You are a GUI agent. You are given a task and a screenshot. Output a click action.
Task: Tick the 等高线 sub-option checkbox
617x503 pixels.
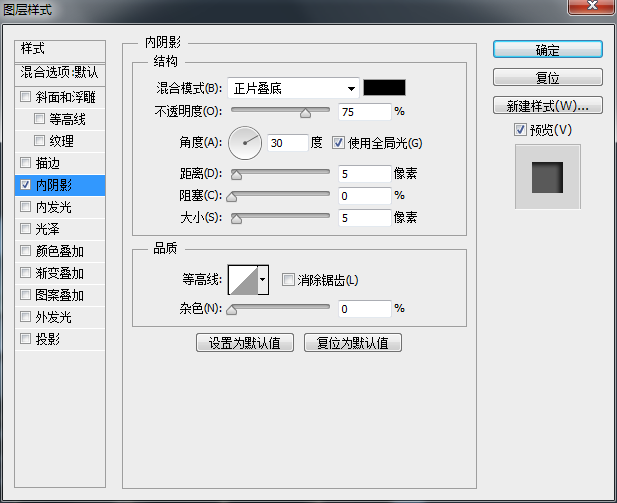[39, 118]
